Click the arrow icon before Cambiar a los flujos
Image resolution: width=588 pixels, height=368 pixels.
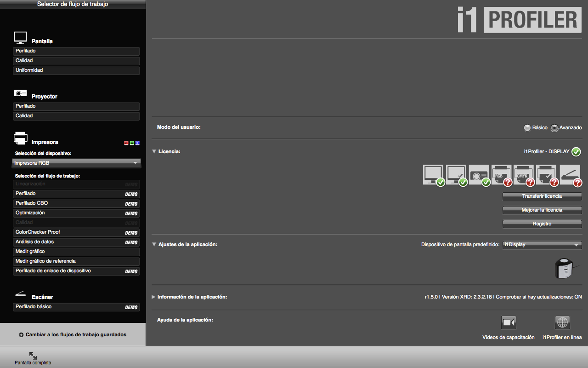(21, 335)
